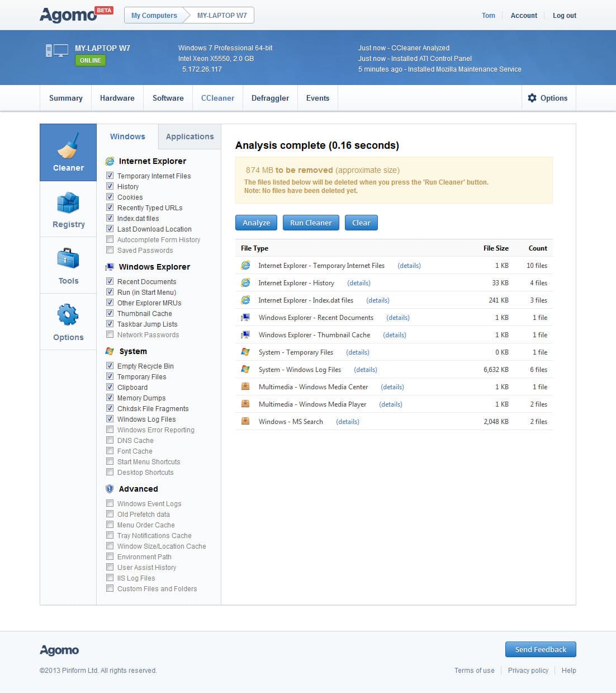Open the Tools toolbox icon
Image resolution: width=616 pixels, height=693 pixels.
coord(68,259)
